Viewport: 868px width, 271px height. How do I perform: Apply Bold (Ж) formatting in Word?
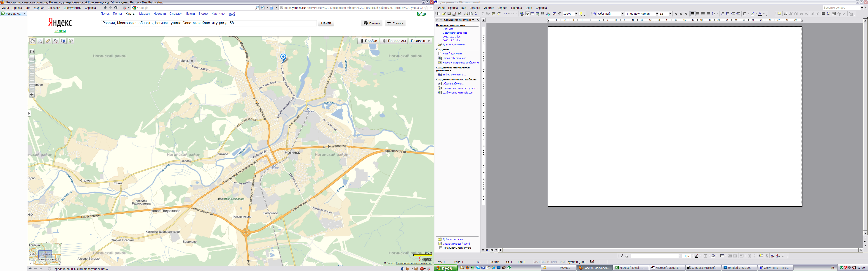[x=676, y=14]
